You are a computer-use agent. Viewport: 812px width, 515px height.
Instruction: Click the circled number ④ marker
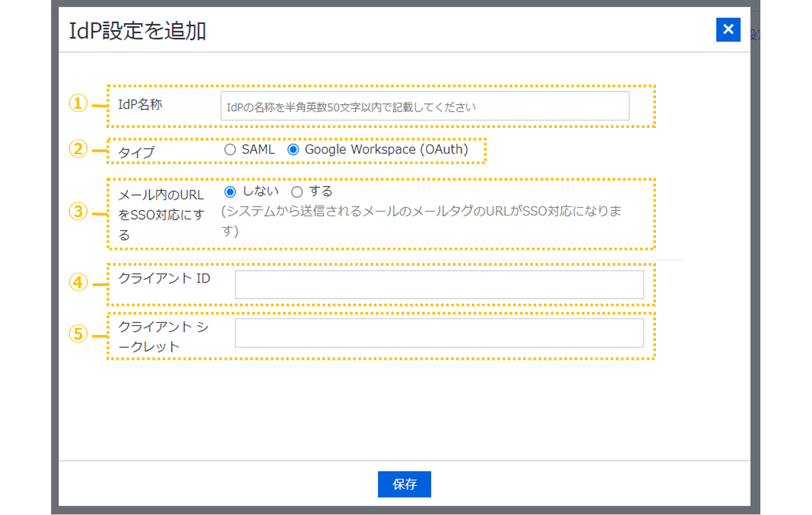tap(78, 282)
